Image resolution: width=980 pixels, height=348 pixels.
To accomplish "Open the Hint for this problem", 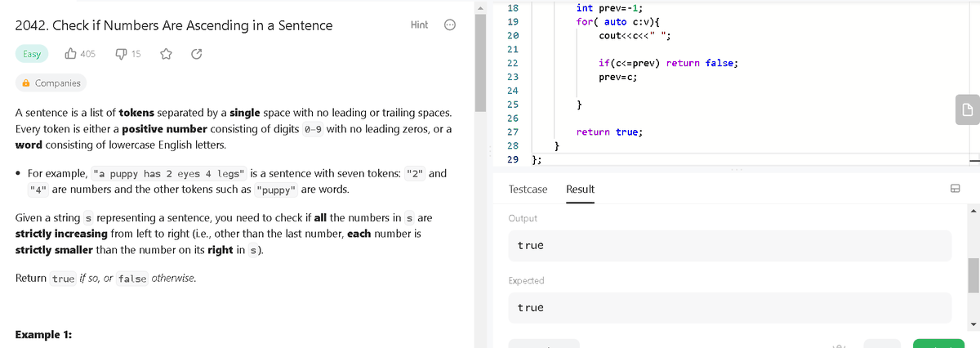I will click(x=419, y=25).
